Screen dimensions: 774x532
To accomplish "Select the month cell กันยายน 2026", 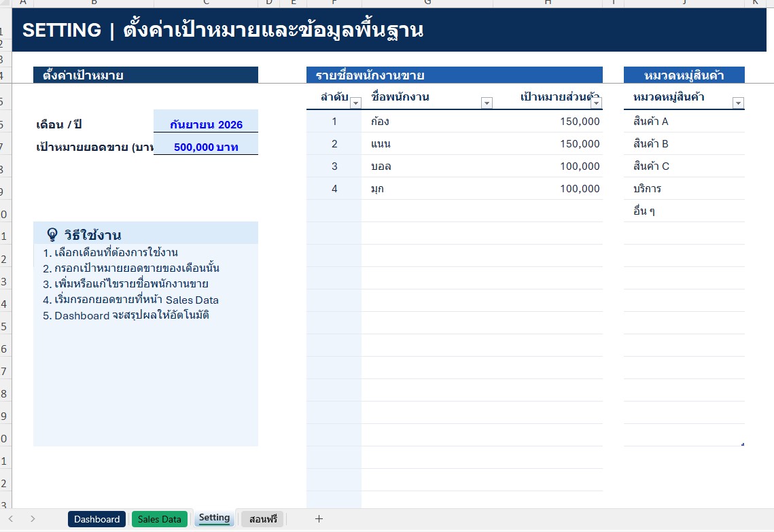I will point(206,122).
